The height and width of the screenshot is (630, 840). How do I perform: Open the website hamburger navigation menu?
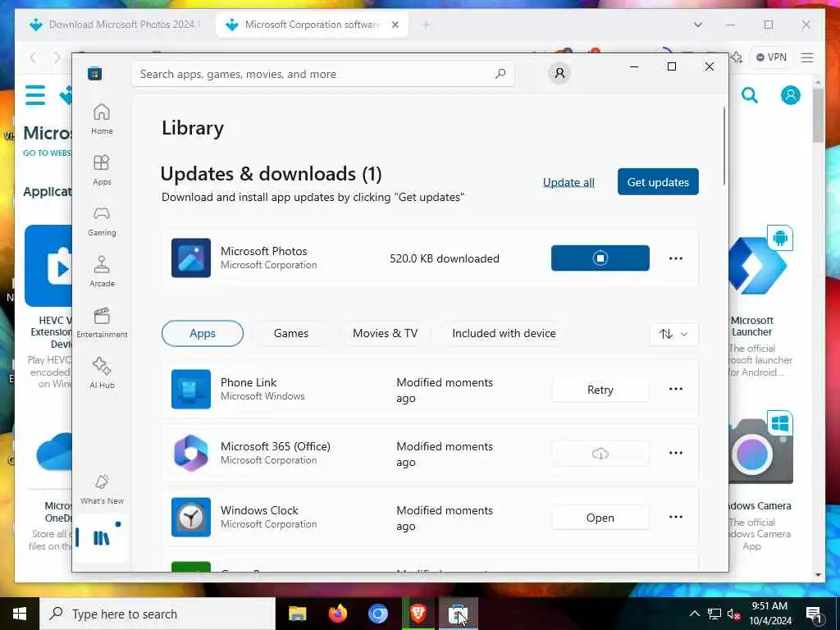tap(35, 95)
